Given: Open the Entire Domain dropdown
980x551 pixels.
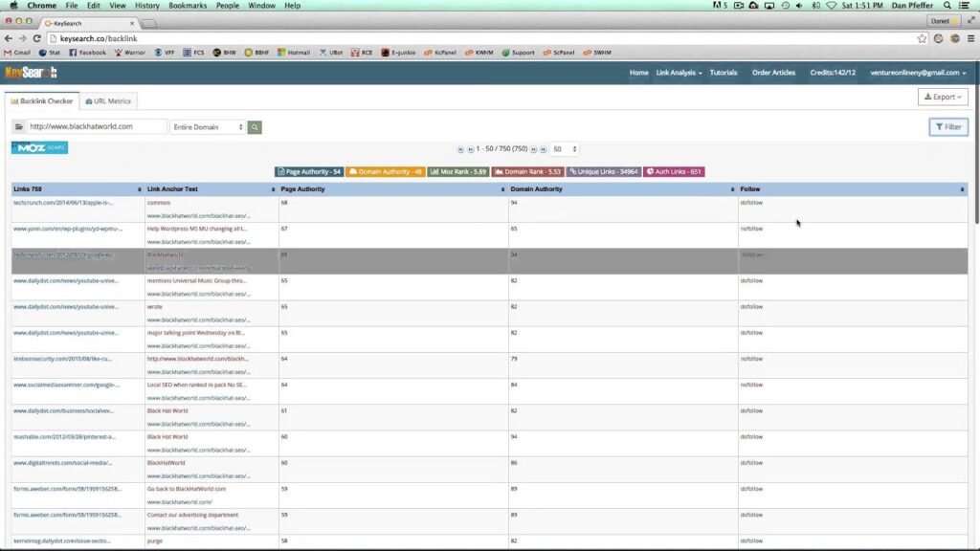Looking at the screenshot, I should 208,127.
